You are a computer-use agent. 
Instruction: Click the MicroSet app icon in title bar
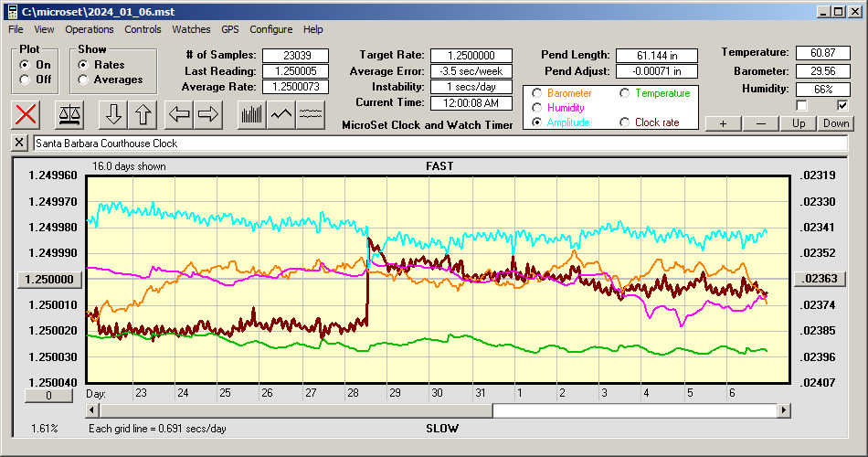(12, 12)
